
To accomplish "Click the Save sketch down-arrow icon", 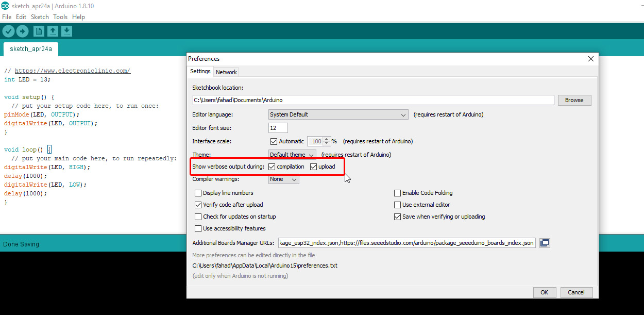I will 66,31.
